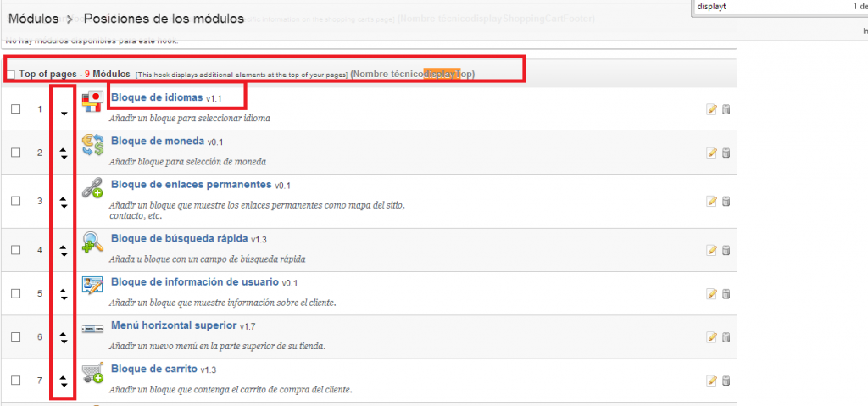Tick the Bloque de información de usuario checkbox
This screenshot has width=868, height=406.
coord(16,293)
